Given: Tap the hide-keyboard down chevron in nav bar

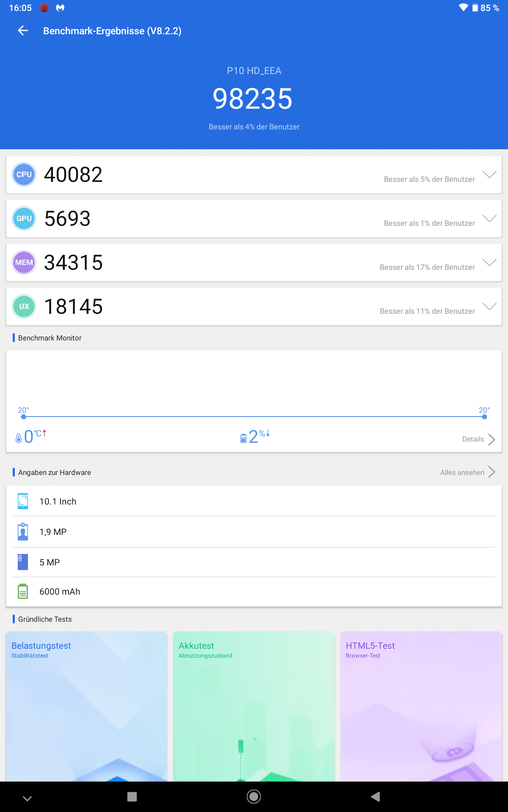Looking at the screenshot, I should 27,798.
